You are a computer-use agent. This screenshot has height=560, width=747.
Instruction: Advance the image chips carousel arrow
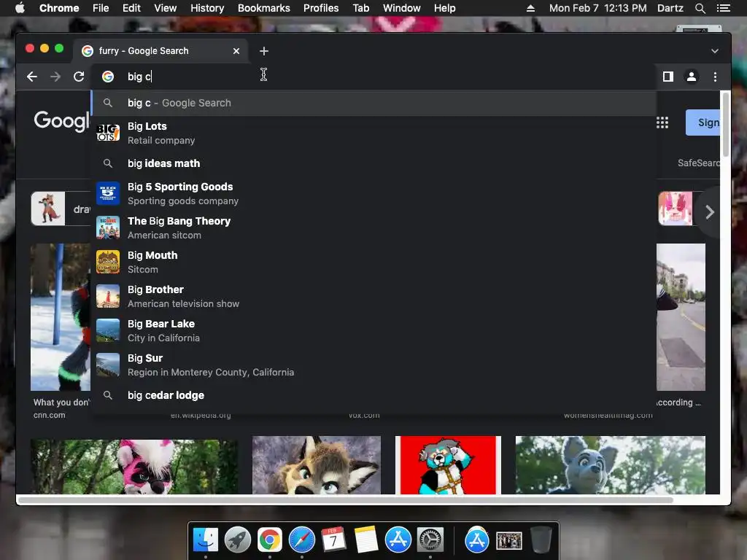tap(709, 212)
